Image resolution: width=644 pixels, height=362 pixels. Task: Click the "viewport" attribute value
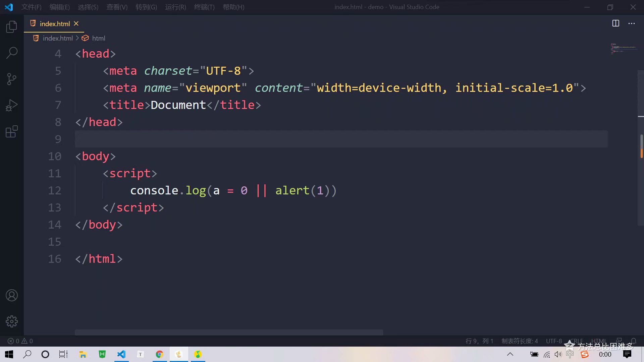click(x=213, y=88)
